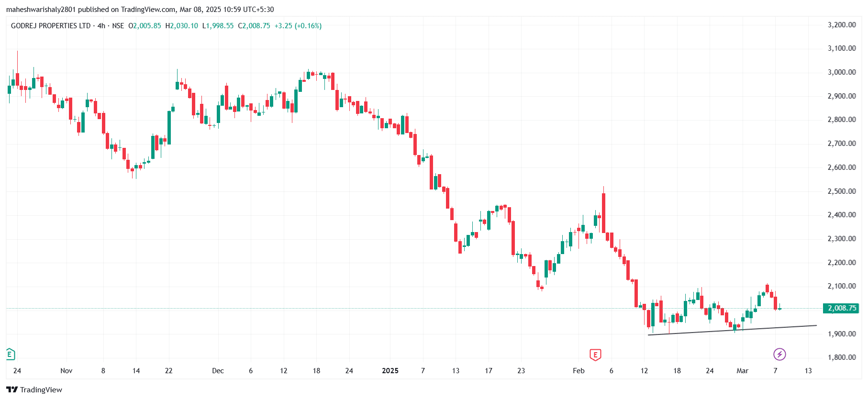The image size is (868, 400).
Task: Click the NSE exchange label
Action: 118,26
